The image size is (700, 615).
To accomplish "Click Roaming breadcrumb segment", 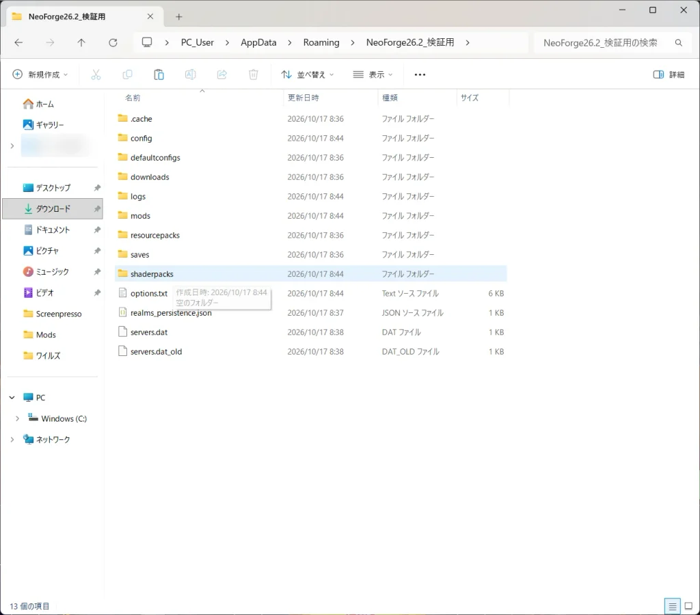I will click(x=321, y=42).
